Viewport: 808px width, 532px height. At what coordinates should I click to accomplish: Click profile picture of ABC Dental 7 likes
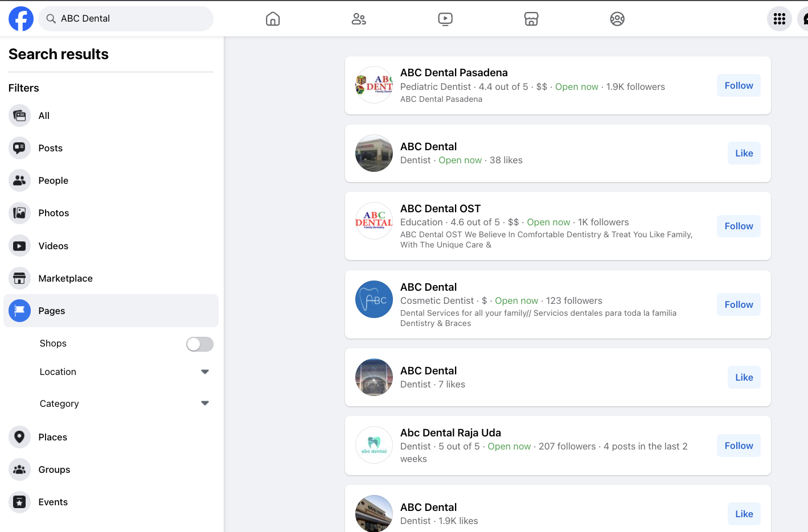click(x=374, y=377)
